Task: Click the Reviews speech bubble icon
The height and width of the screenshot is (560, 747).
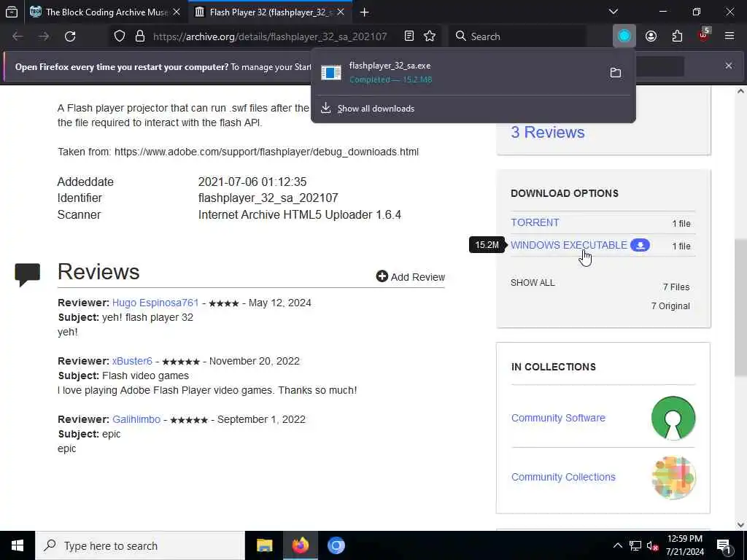Action: click(x=27, y=274)
